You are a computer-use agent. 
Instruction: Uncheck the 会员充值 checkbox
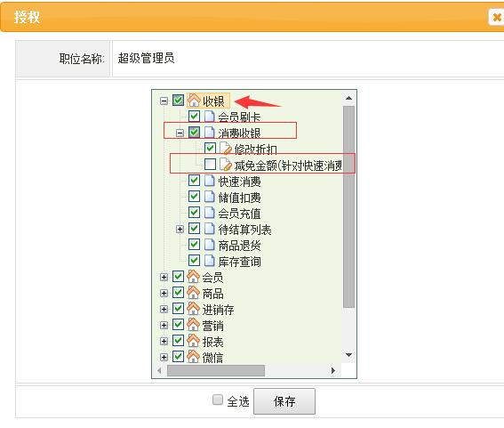(194, 213)
